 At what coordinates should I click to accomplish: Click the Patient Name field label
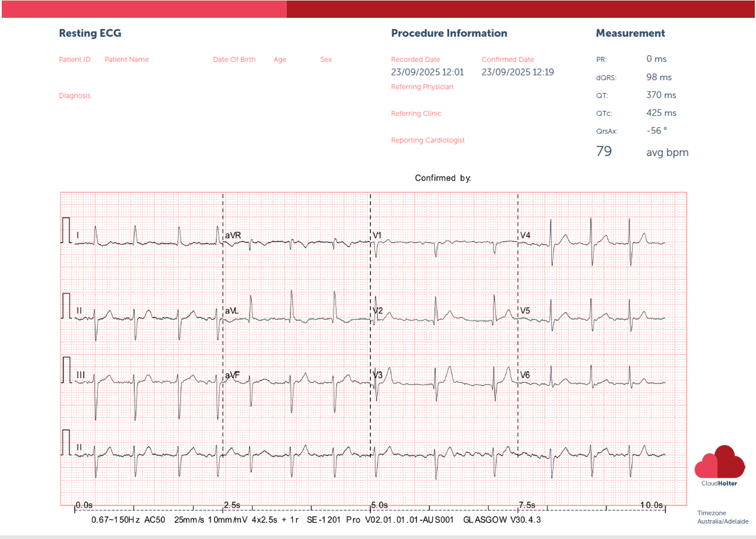click(x=126, y=59)
